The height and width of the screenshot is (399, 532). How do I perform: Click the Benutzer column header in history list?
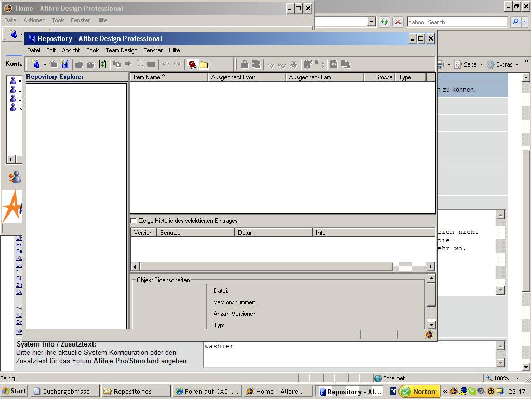coord(195,232)
